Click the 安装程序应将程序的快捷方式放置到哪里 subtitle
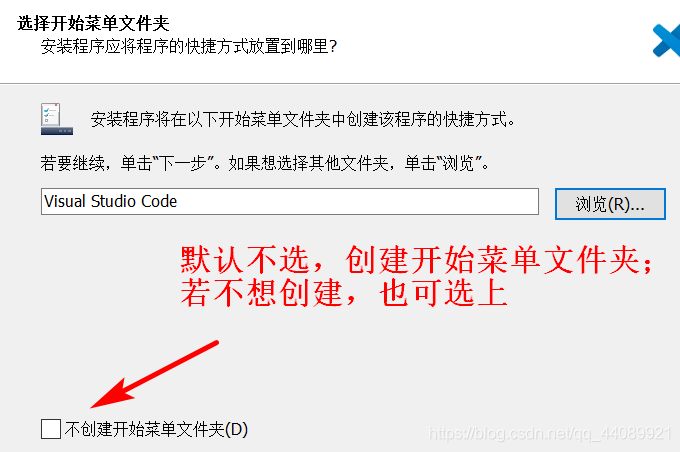The image size is (680, 452). (189, 46)
